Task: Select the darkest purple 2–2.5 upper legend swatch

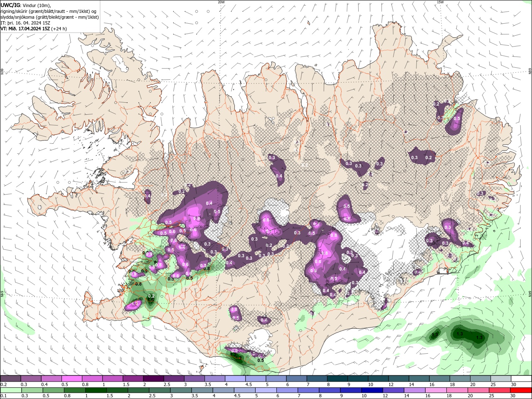Action: tap(153, 379)
